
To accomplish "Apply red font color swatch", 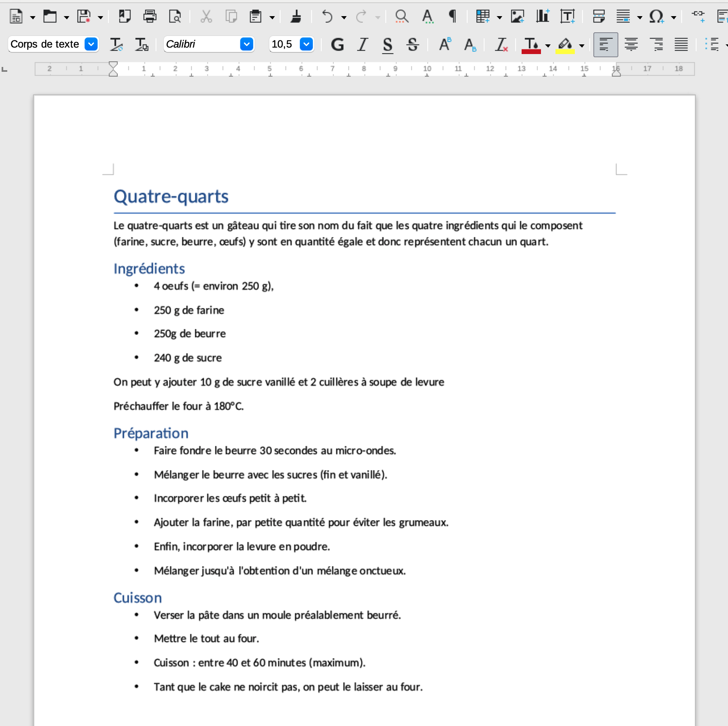I will point(531,45).
